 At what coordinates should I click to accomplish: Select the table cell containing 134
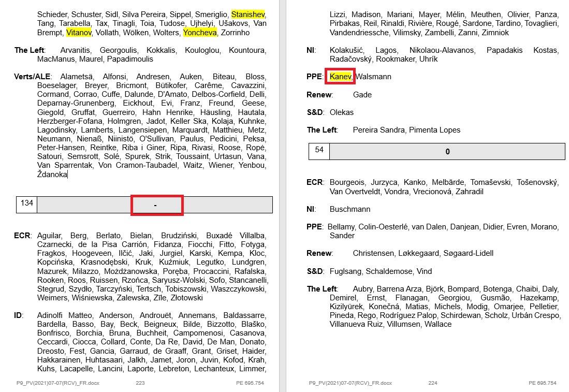coord(27,204)
